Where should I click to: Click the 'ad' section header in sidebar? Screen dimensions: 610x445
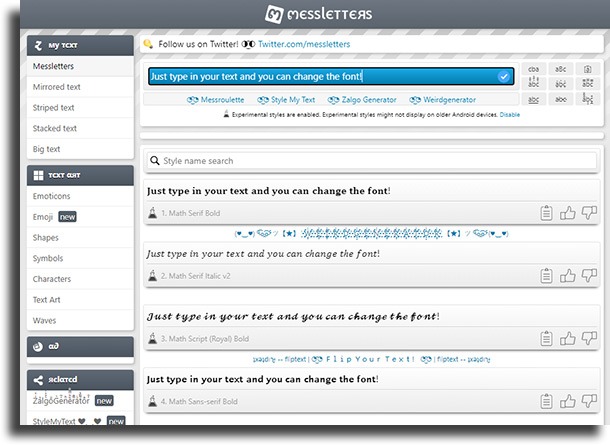[x=80, y=347]
